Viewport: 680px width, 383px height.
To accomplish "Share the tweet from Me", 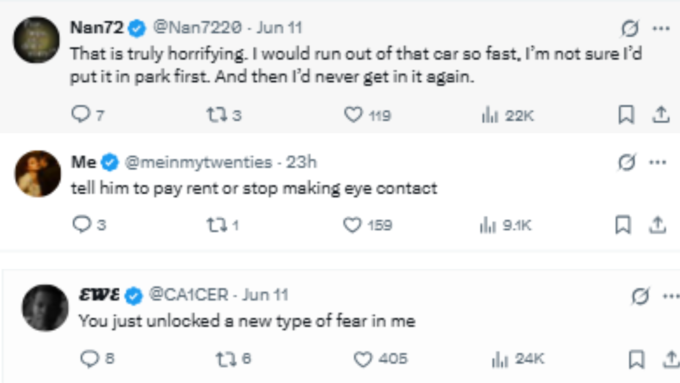I will pos(658,225).
